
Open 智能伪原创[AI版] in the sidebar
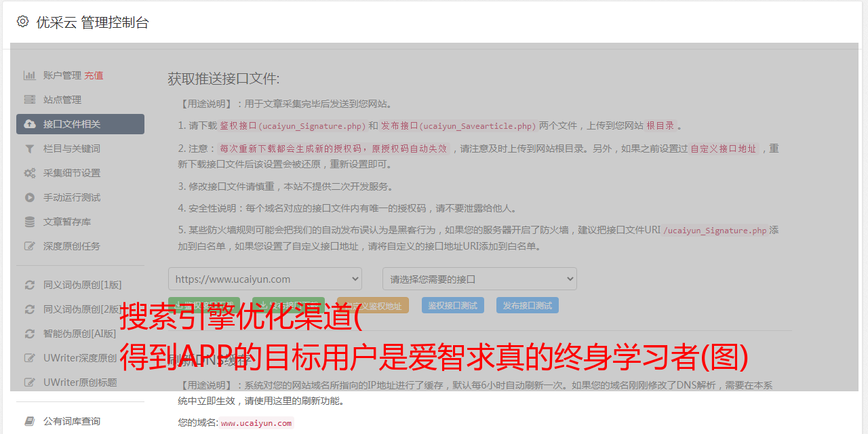pyautogui.click(x=80, y=334)
